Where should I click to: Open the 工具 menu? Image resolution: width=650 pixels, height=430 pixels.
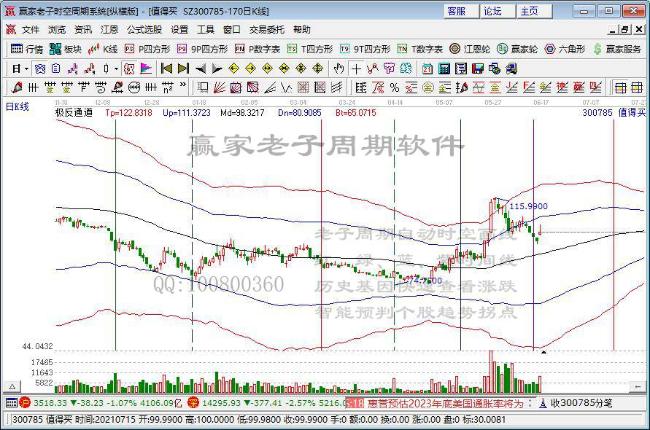[x=205, y=29]
